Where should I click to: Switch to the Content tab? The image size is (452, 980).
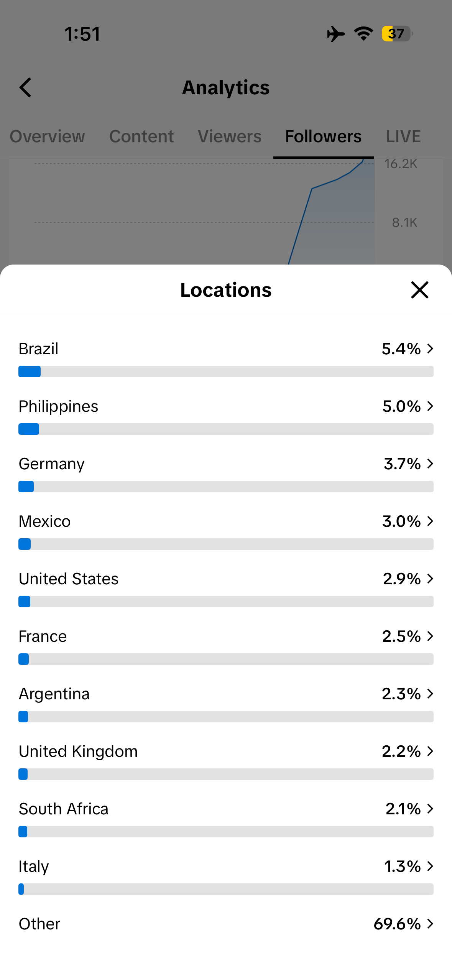click(x=141, y=136)
